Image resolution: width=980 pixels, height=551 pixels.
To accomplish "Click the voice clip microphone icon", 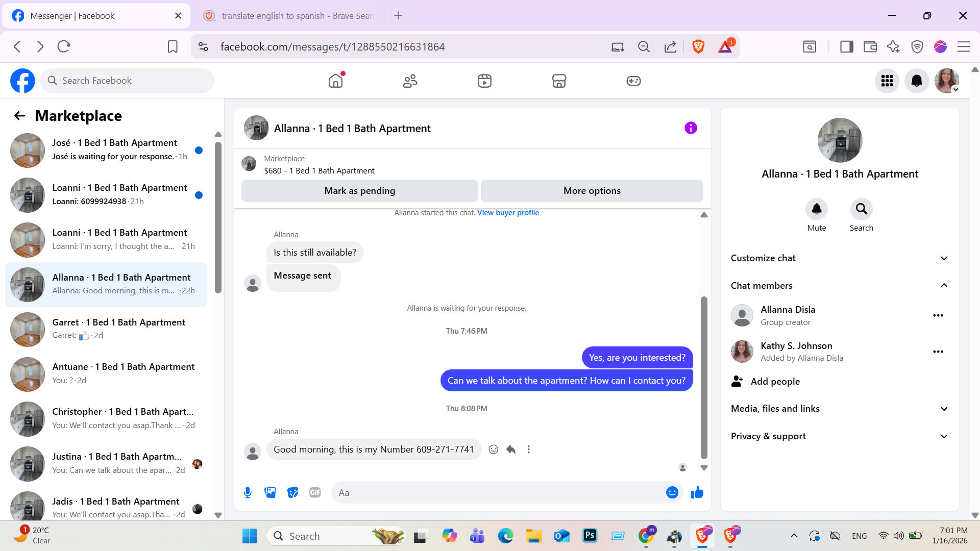I will [248, 492].
